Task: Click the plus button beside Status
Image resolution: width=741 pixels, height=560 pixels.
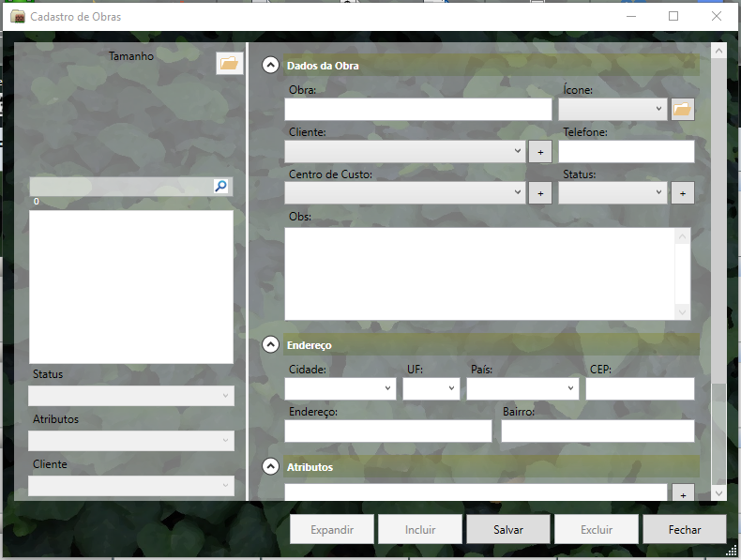Action: 683,193
